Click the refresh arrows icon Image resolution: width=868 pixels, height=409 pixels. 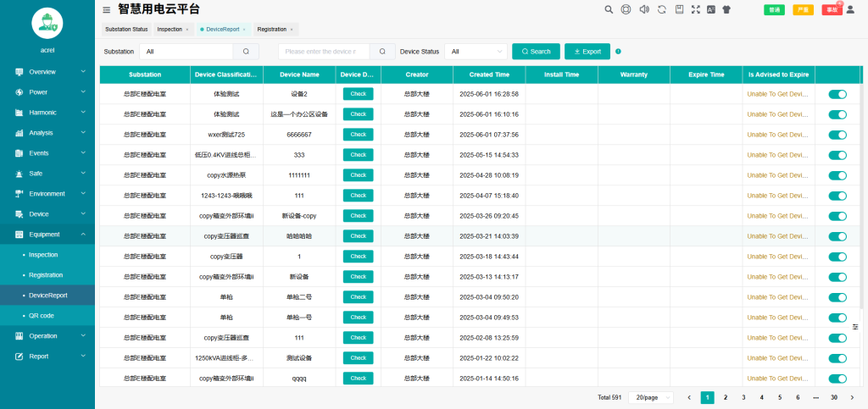[x=661, y=9]
